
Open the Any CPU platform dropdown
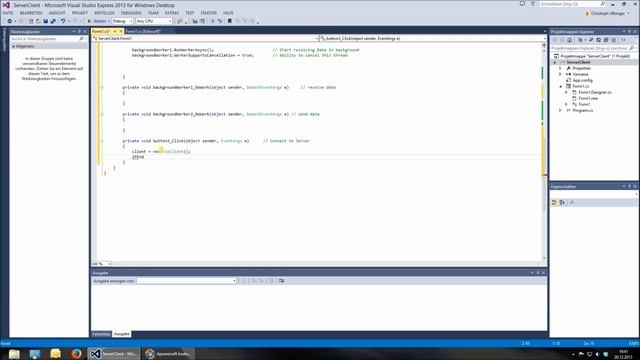(154, 21)
